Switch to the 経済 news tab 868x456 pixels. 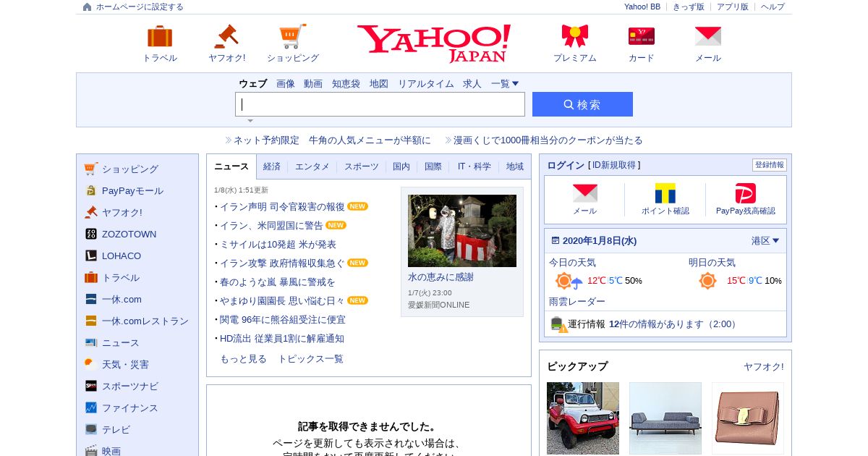coord(272,166)
